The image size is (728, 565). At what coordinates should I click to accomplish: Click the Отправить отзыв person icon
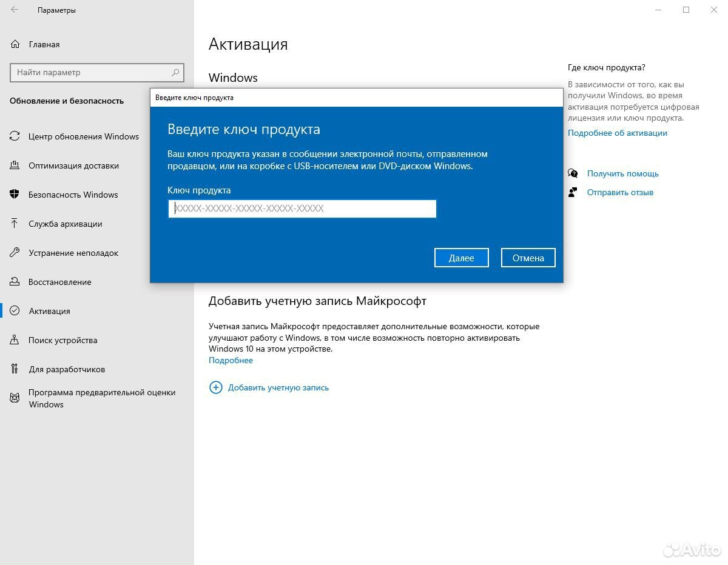[x=573, y=192]
